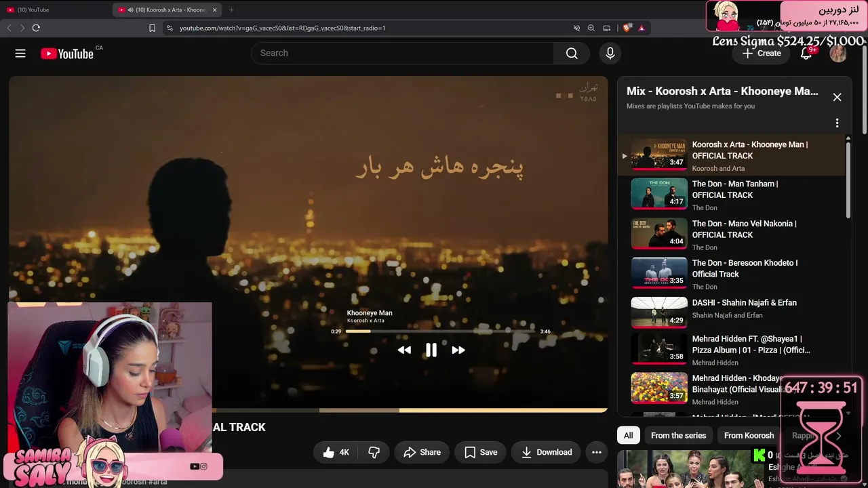Open Mehrad Hidden Khodaye Binahayat thumbnail
The width and height of the screenshot is (868, 488).
coord(659,388)
